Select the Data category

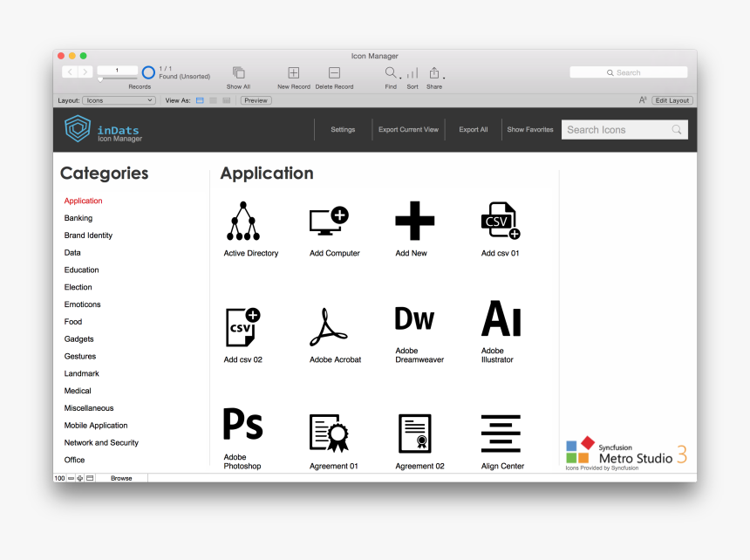tap(72, 252)
